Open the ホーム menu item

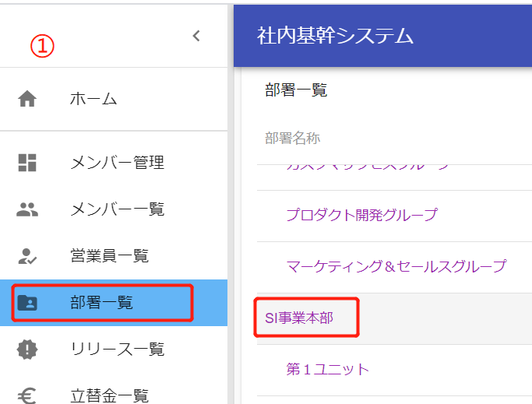[x=93, y=99]
